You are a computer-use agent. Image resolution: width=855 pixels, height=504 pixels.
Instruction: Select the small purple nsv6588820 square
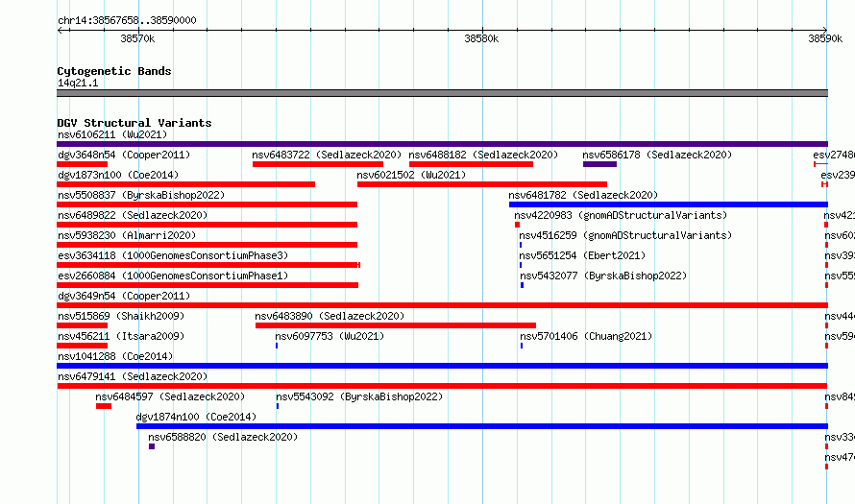pyautogui.click(x=152, y=446)
